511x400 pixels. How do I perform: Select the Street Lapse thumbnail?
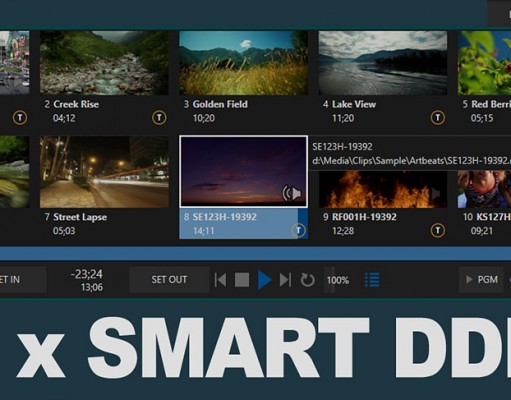click(104, 172)
